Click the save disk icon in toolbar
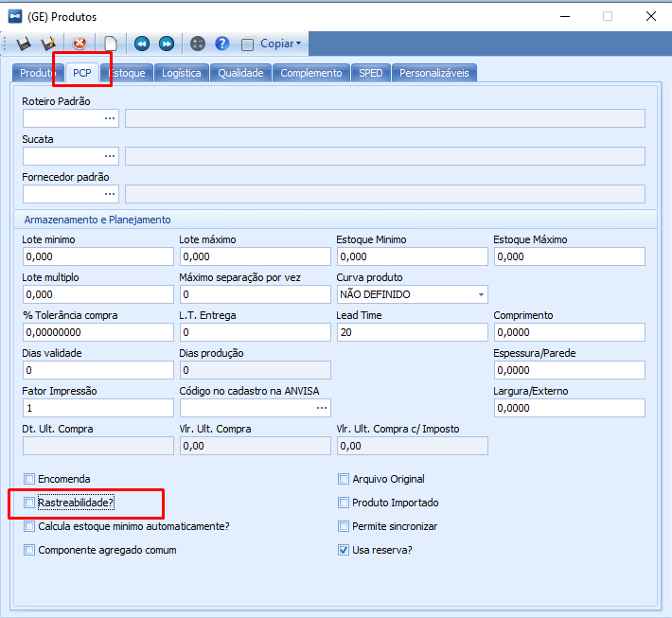Viewport: 672px width, 618px height. coord(23,44)
